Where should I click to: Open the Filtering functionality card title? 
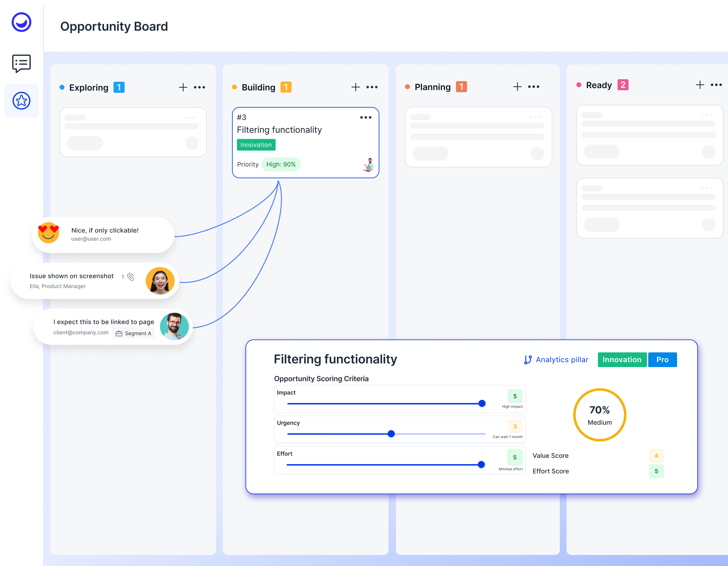point(279,130)
